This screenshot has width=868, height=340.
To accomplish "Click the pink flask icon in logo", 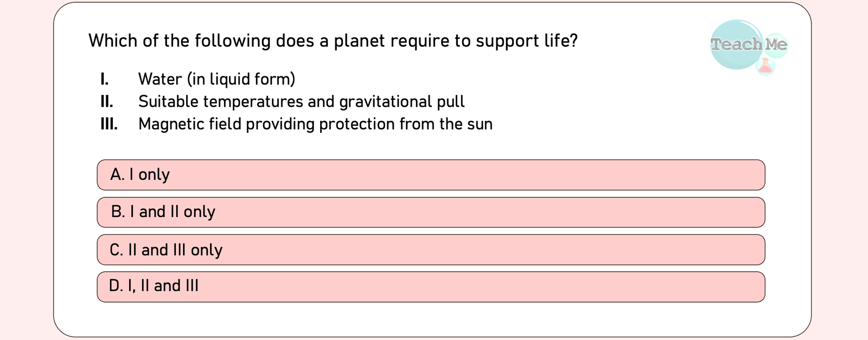I will pos(765,66).
